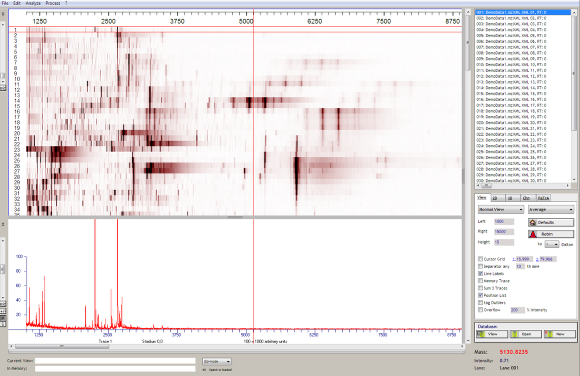Image resolution: width=580 pixels, height=376 pixels.
Task: Click the lowest small icon beside spectrum
Action: point(3,324)
